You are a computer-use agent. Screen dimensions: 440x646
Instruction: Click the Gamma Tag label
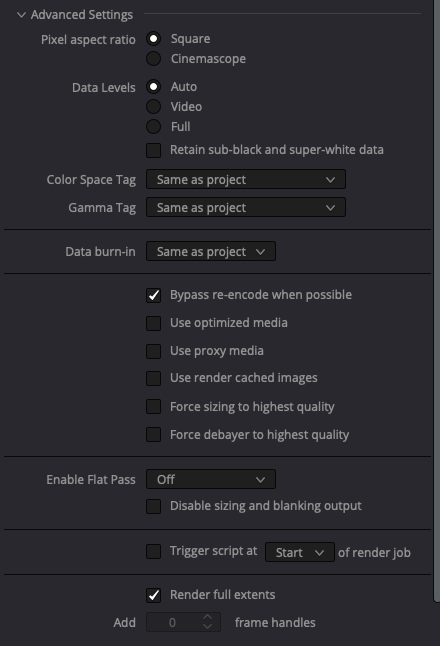[102, 208]
